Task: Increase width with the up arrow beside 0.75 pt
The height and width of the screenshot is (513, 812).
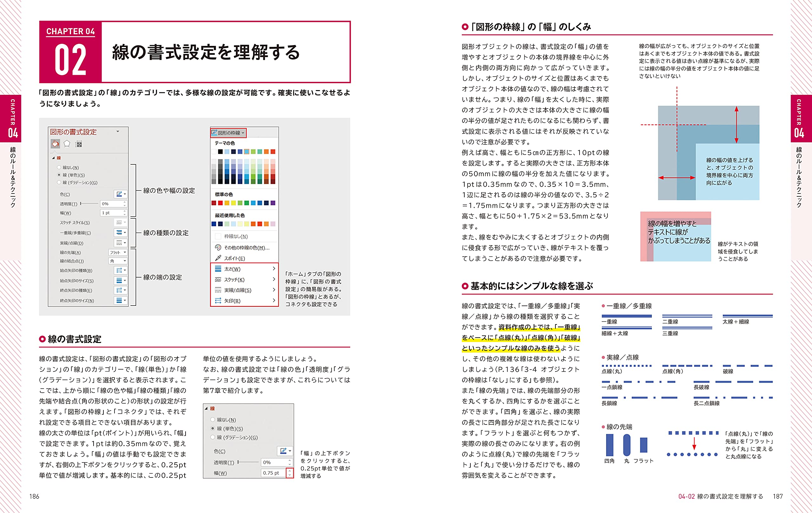Action: pyautogui.click(x=289, y=471)
